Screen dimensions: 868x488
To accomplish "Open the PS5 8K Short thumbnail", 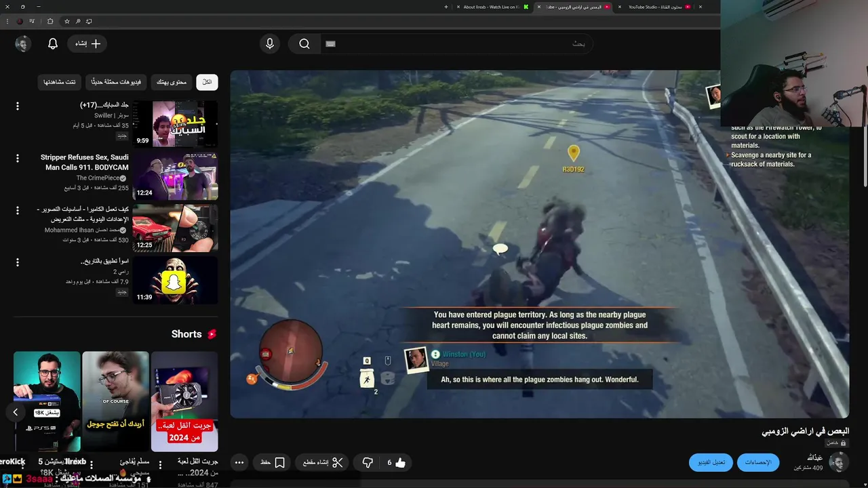I will coord(47,401).
